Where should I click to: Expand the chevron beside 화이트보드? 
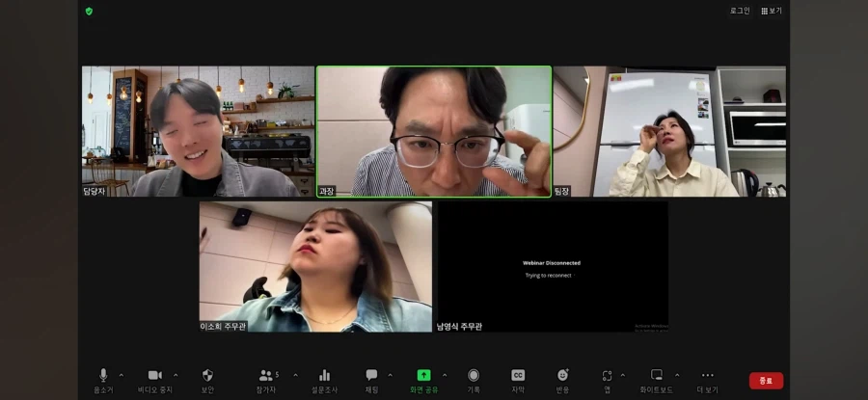676,375
